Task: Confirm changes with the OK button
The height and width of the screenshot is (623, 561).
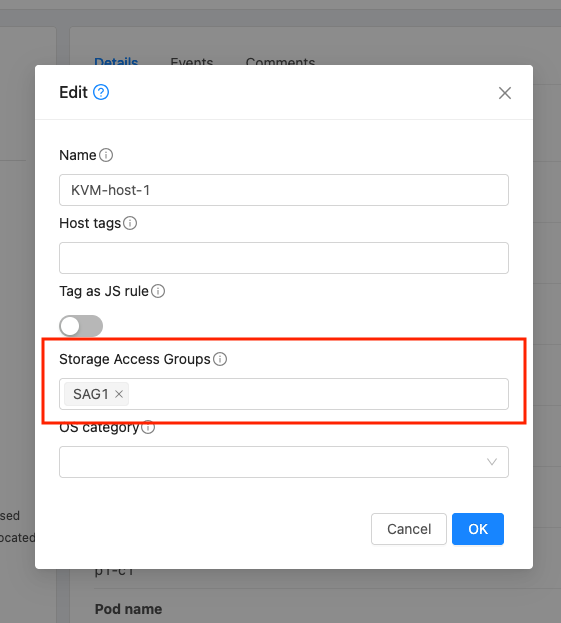Action: (478, 529)
